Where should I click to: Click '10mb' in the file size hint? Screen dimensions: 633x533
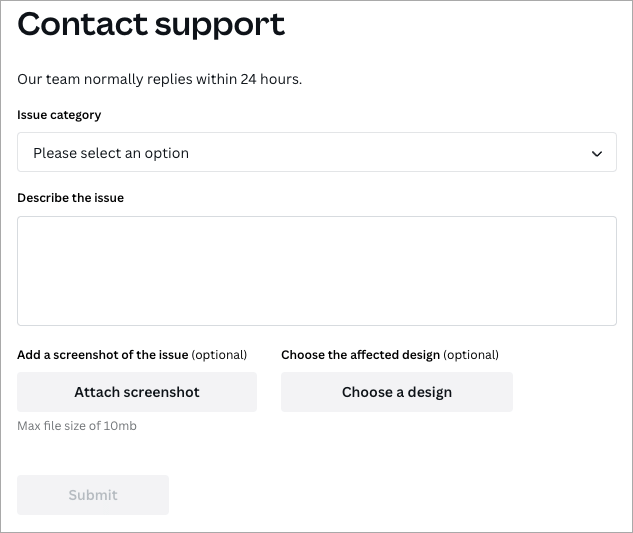120,426
